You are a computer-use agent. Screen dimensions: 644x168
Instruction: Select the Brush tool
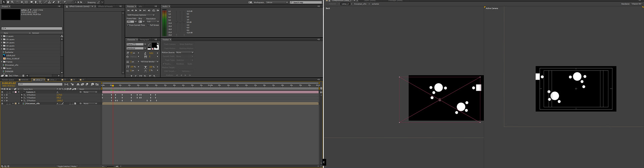[45, 2]
